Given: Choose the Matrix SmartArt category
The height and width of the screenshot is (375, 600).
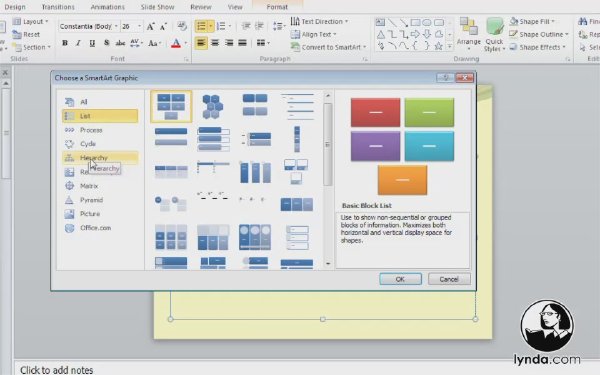Looking at the screenshot, I should click(100, 186).
